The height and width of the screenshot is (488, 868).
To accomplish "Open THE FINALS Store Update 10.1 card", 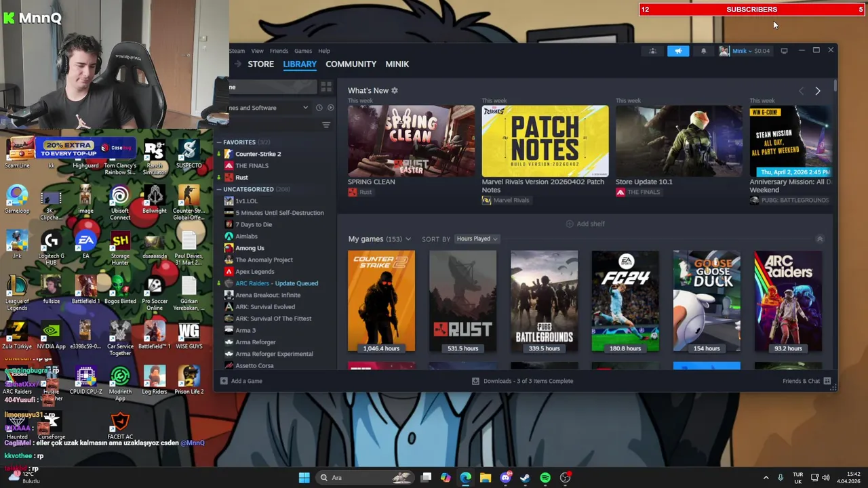I will (679, 141).
